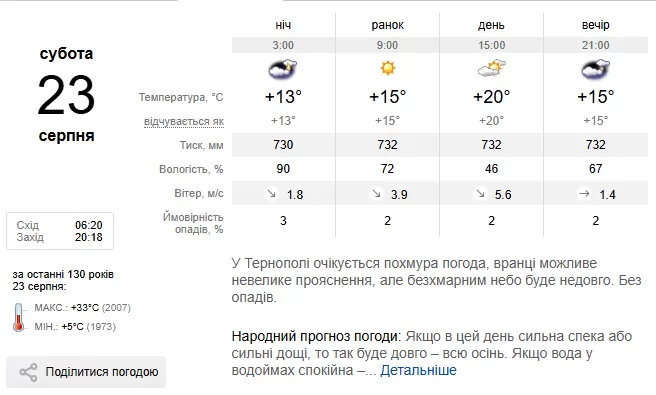Click the wind direction arrow for 1.4 m/s

584,194
